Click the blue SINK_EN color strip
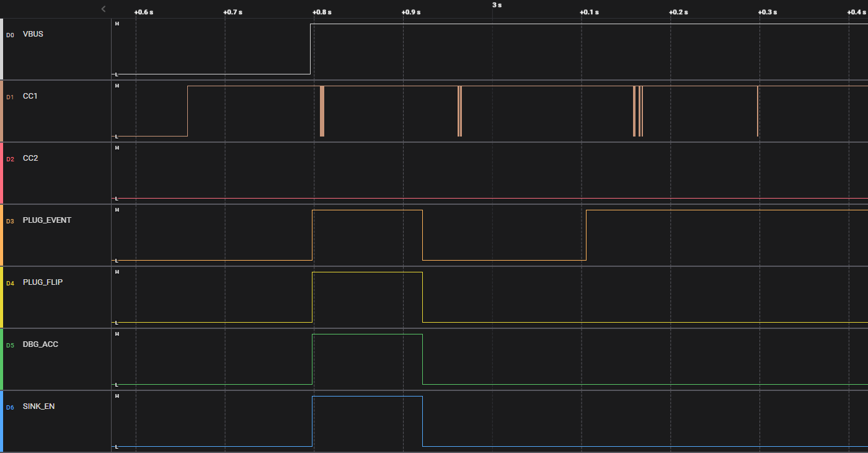This screenshot has height=453, width=868. [1, 421]
